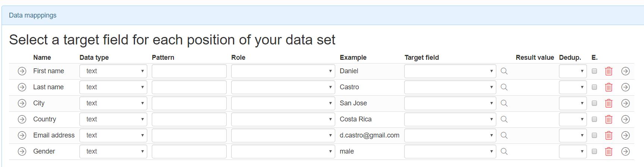The width and height of the screenshot is (644, 167).
Task: Check the E. checkbox for Gender
Action: 594,151
